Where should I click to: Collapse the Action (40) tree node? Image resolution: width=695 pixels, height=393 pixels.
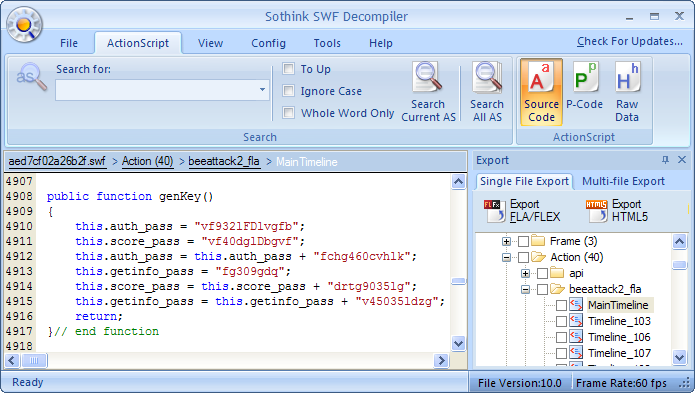506,257
